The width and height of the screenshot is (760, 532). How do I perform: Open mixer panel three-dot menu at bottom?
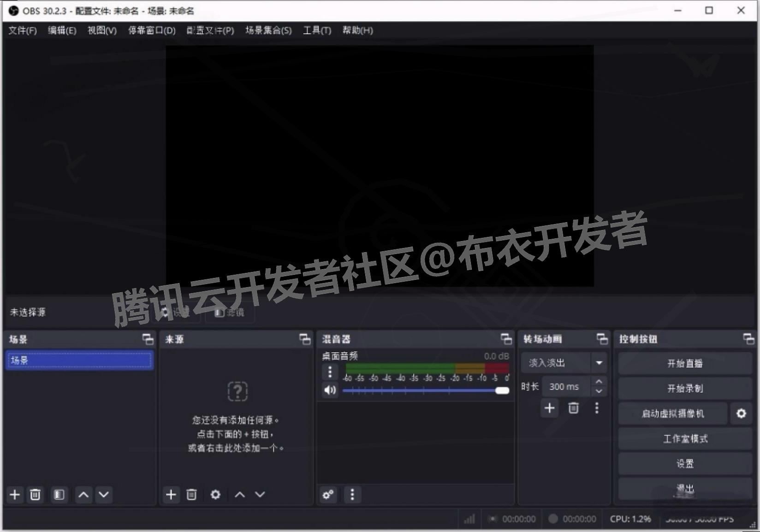pos(352,495)
